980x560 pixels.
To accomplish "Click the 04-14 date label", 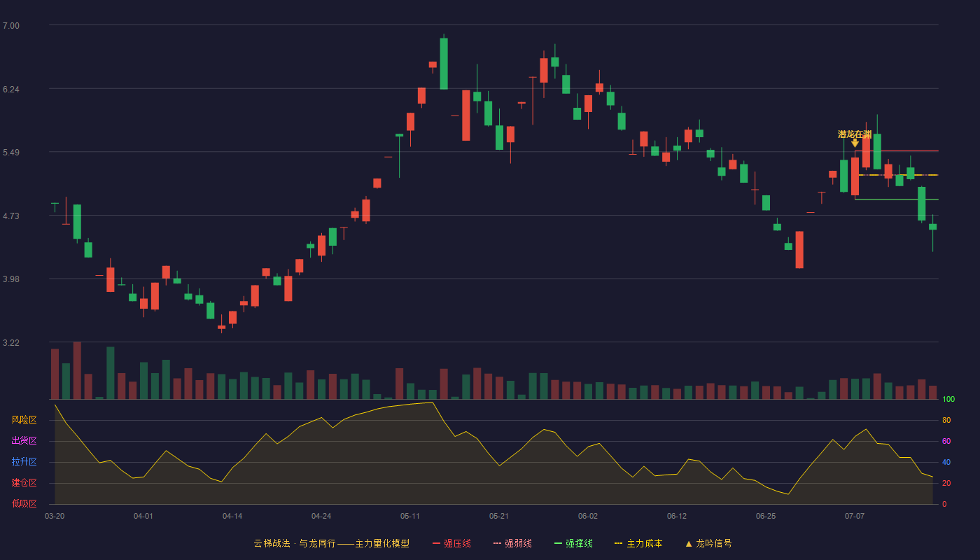I will (x=232, y=516).
